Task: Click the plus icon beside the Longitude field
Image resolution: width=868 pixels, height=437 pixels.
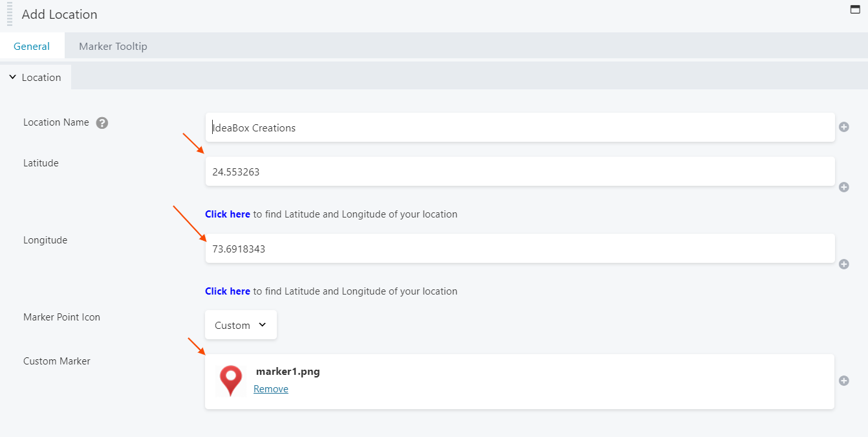Action: [843, 264]
